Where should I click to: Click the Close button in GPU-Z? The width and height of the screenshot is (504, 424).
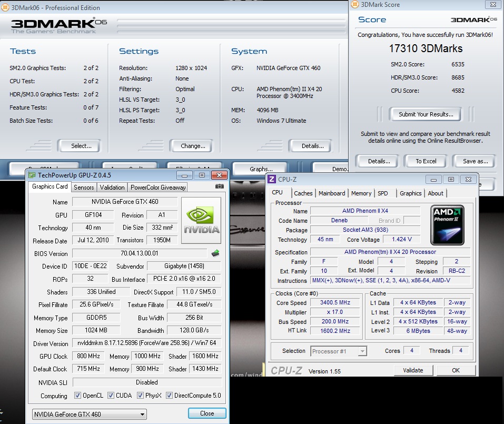click(x=207, y=413)
